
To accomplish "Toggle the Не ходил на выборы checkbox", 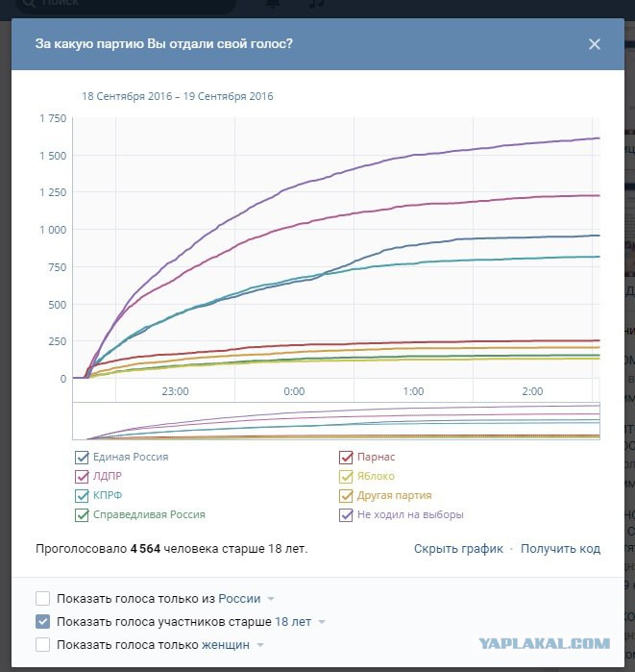I will tap(346, 514).
